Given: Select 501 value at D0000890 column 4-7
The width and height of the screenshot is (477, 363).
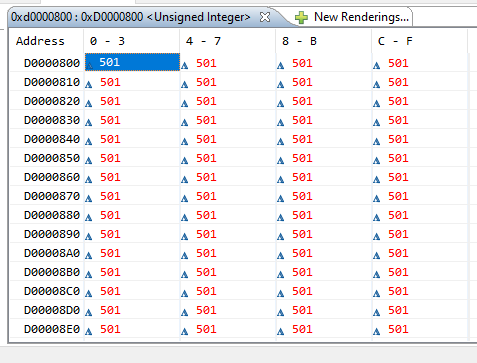Looking at the screenshot, I should 206,234.
